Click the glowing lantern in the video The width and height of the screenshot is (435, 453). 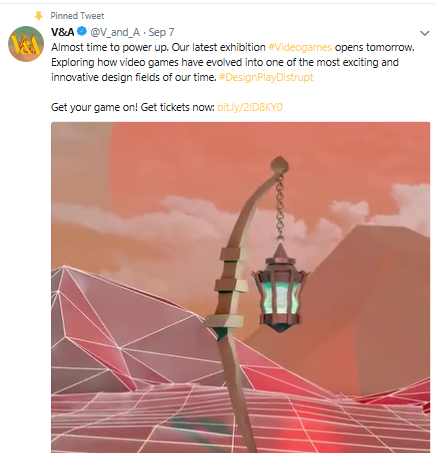tap(280, 288)
